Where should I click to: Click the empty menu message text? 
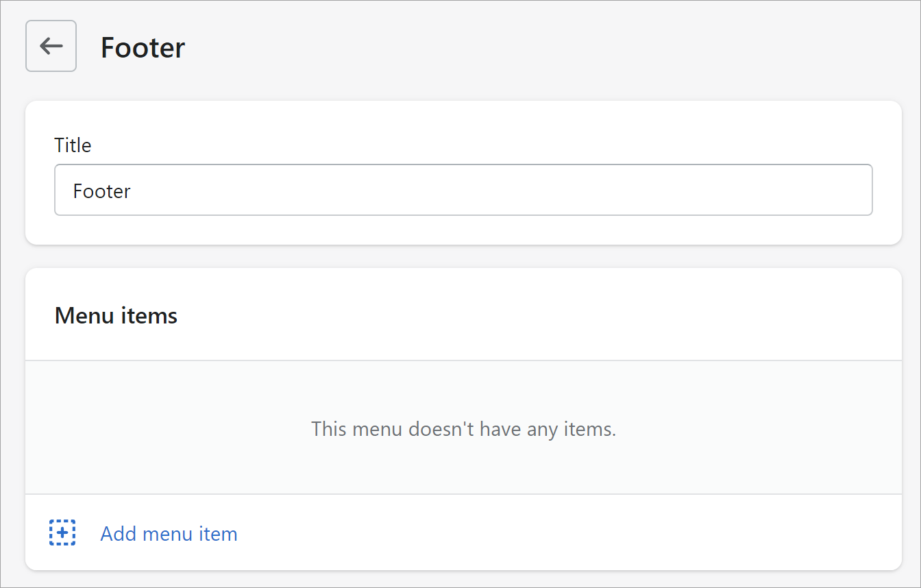[x=463, y=429]
